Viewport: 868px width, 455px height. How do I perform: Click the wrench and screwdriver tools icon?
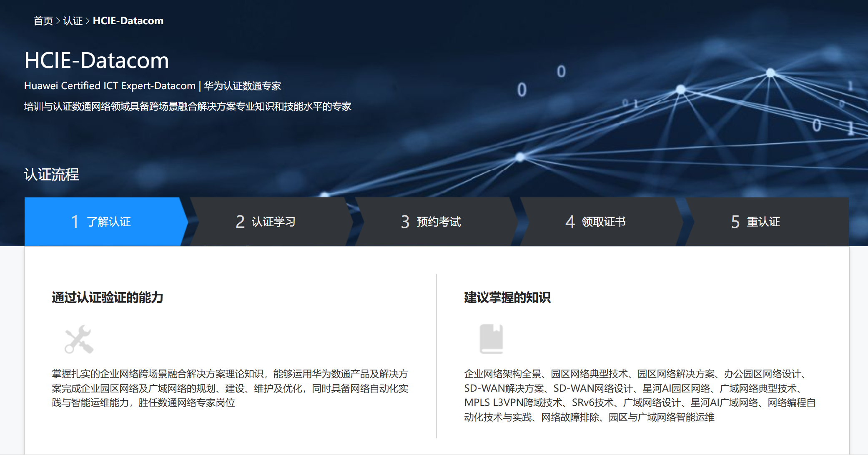pos(79,339)
